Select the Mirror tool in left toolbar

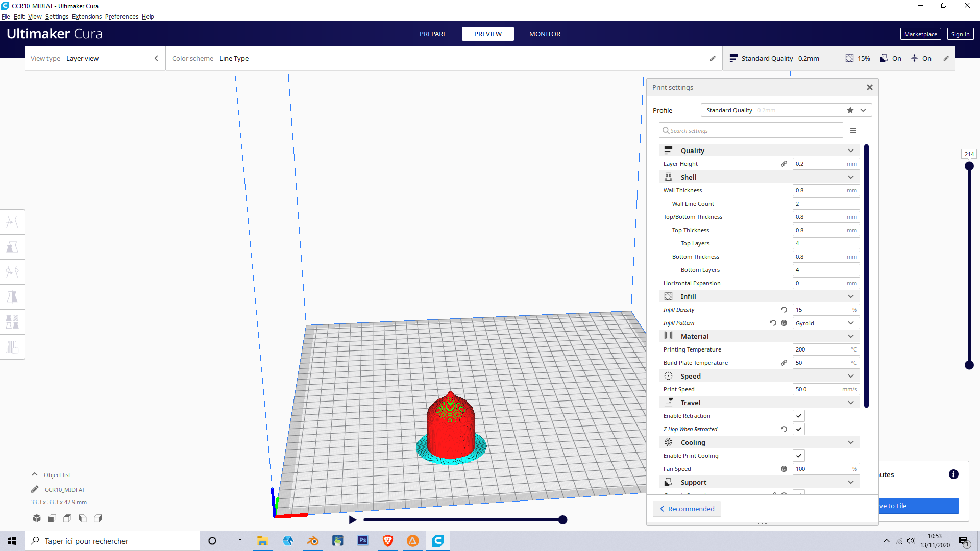[12, 297]
